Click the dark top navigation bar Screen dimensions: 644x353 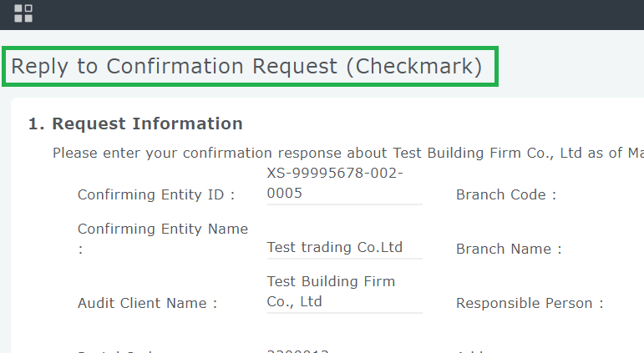[334, 14]
